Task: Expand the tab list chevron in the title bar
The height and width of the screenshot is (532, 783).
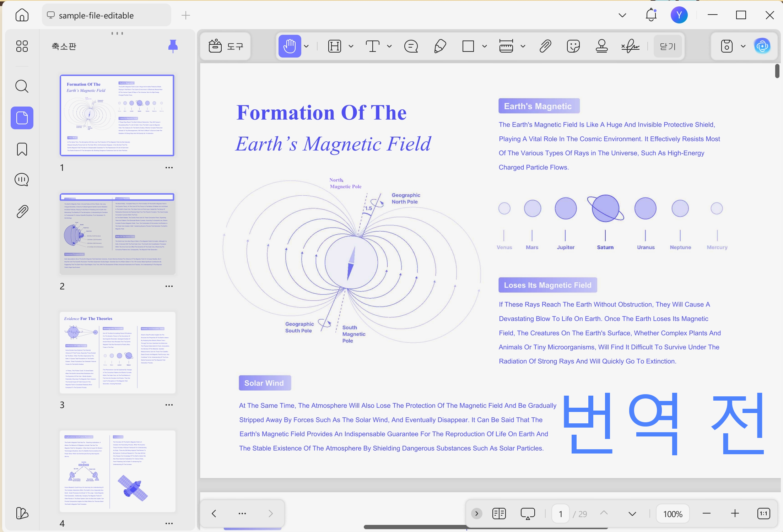Action: 622,15
